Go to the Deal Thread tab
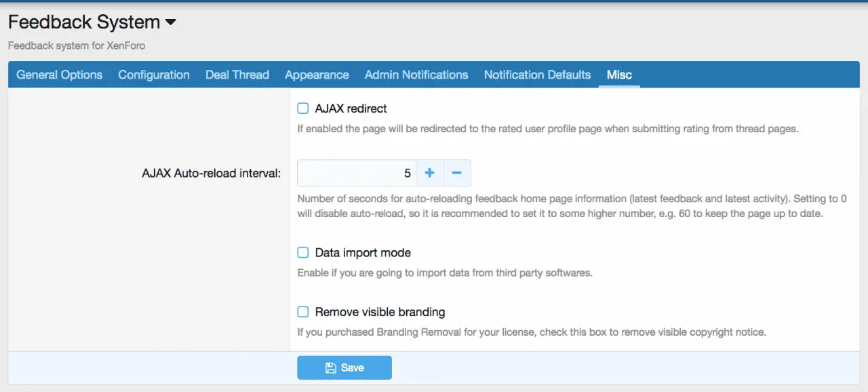The width and height of the screenshot is (868, 392). pyautogui.click(x=237, y=75)
